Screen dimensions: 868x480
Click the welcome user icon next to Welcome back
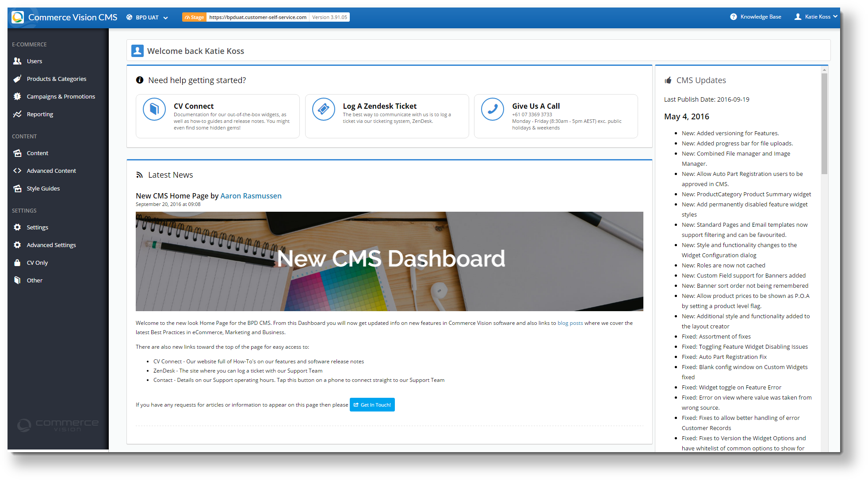(x=138, y=51)
